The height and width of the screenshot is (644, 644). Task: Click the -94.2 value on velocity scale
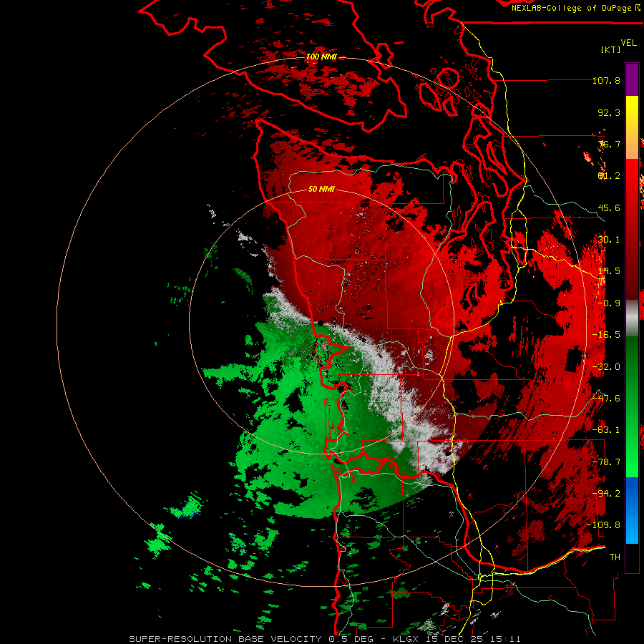coord(606,494)
